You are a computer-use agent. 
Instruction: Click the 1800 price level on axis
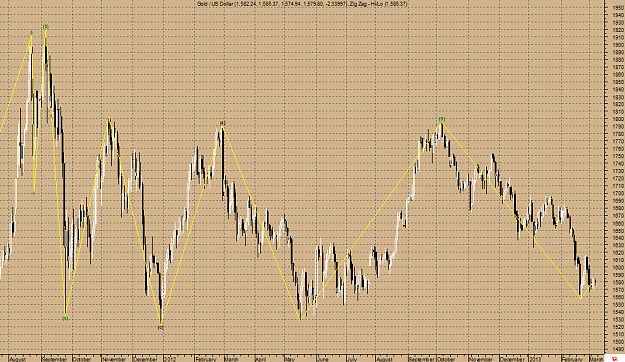618,119
